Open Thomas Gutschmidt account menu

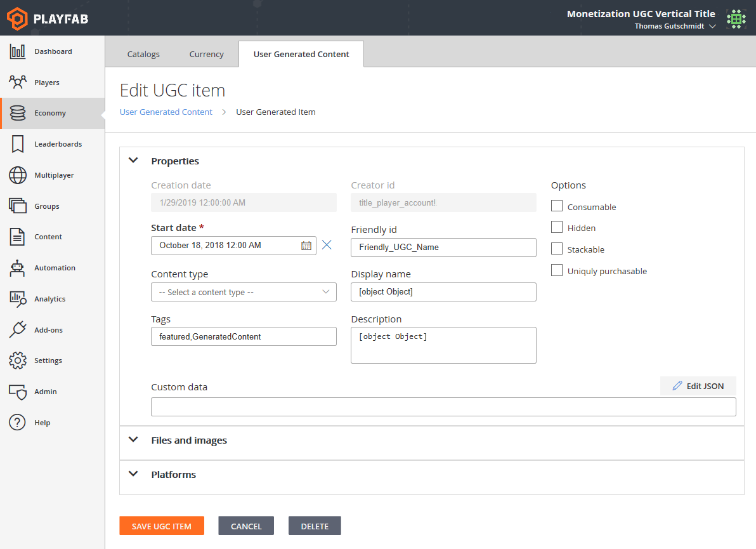[x=675, y=26]
